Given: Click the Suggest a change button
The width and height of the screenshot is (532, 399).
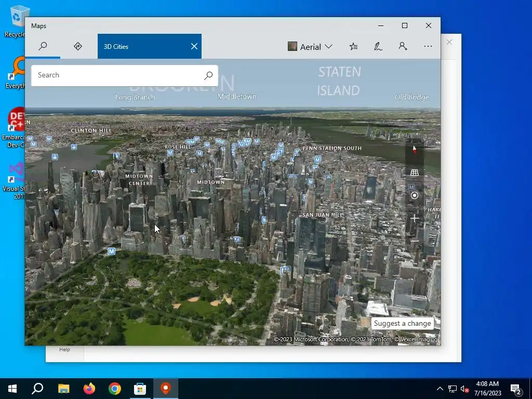Looking at the screenshot, I should pos(403,323).
